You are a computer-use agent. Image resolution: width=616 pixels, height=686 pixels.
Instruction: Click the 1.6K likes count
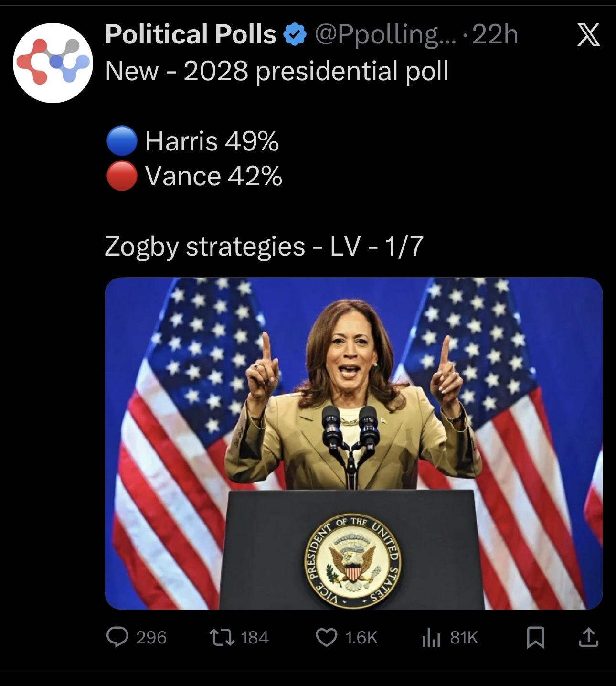coord(361,637)
